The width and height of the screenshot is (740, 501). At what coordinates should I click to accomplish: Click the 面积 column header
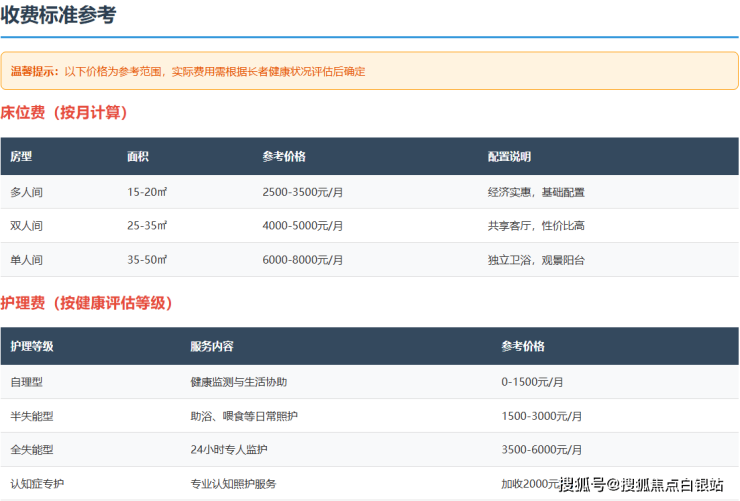(x=138, y=157)
